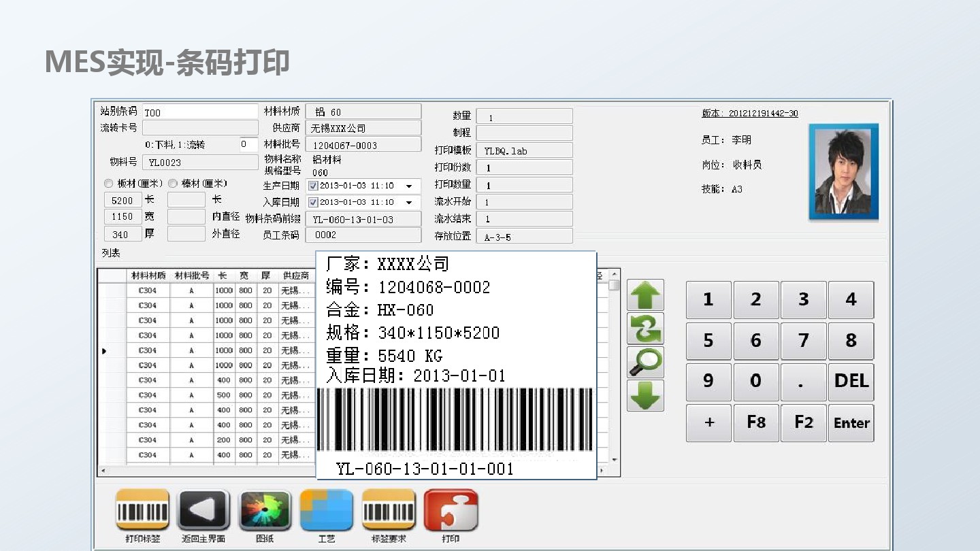The width and height of the screenshot is (980, 551).
Task: Click the 返回主界面 back arrow icon
Action: (x=203, y=510)
